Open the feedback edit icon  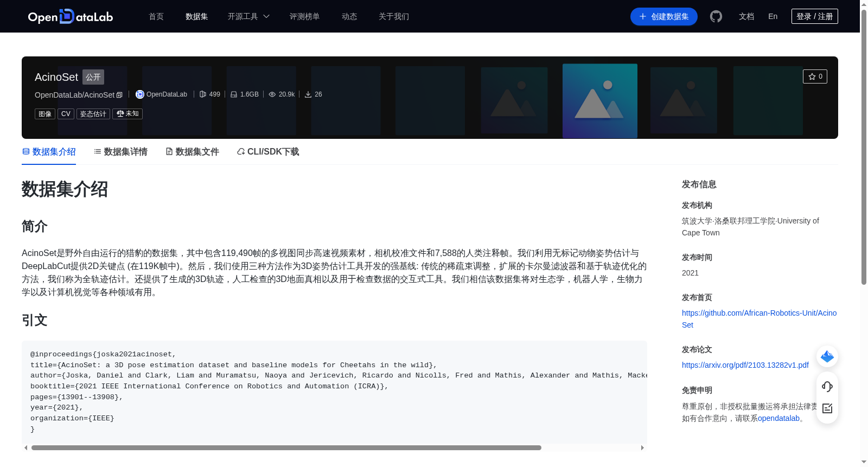pos(827,408)
